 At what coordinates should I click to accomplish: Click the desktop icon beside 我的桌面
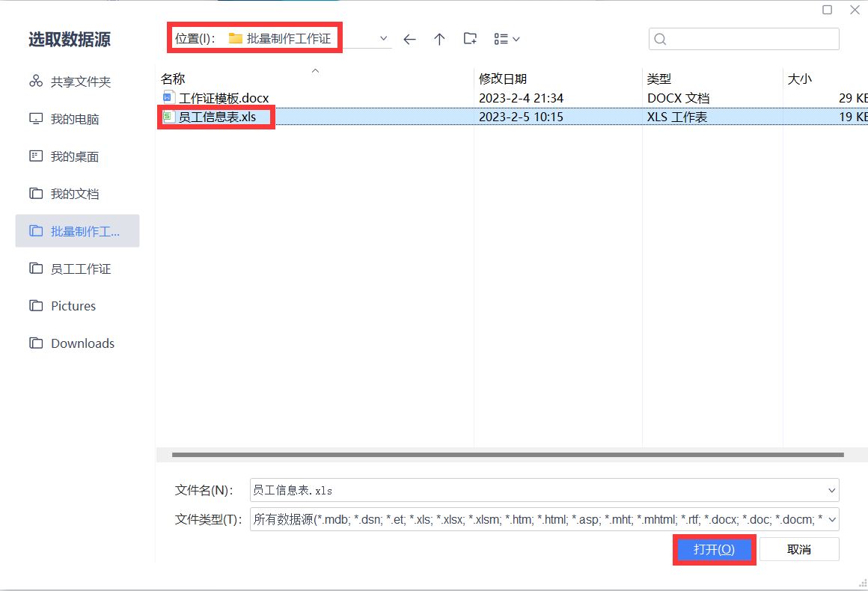click(36, 156)
